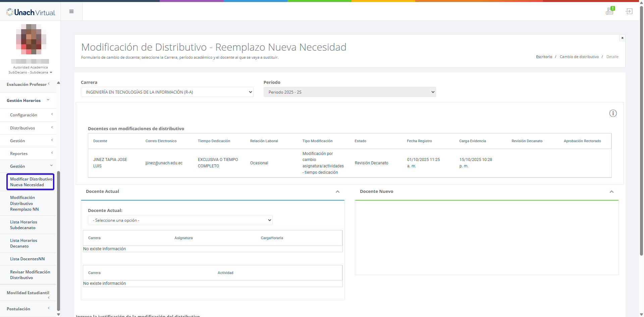
Task: Open the Docente Actual select box
Action: 180,220
